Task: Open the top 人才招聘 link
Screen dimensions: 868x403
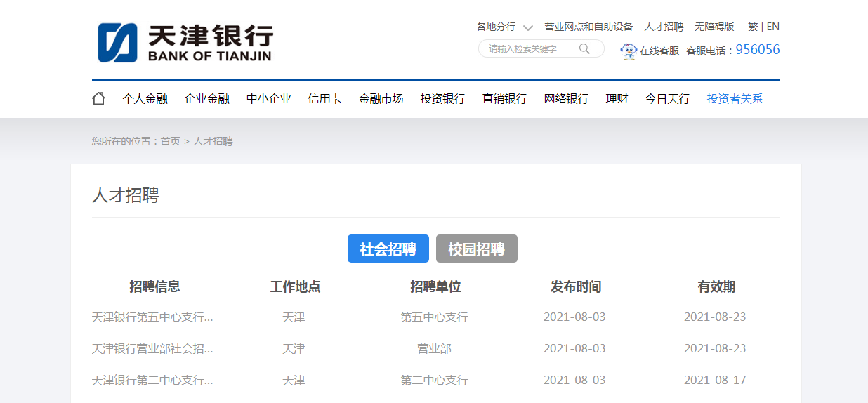Action: (x=664, y=27)
